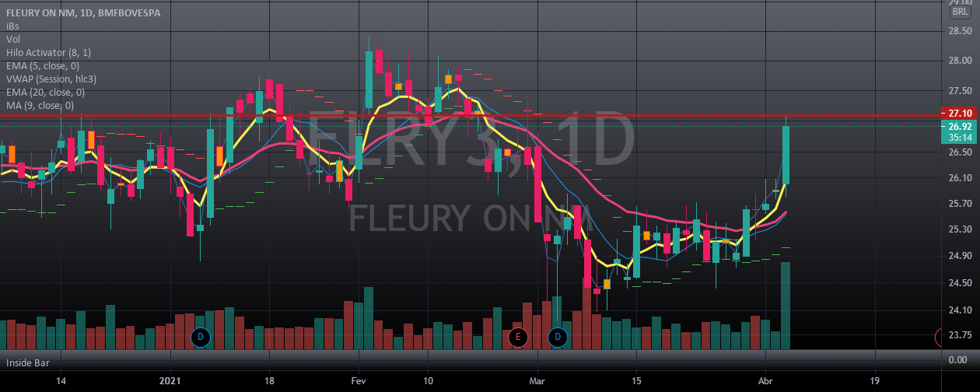Image resolution: width=980 pixels, height=392 pixels.
Task: Click the latest tall green volume bar
Action: tap(786, 306)
